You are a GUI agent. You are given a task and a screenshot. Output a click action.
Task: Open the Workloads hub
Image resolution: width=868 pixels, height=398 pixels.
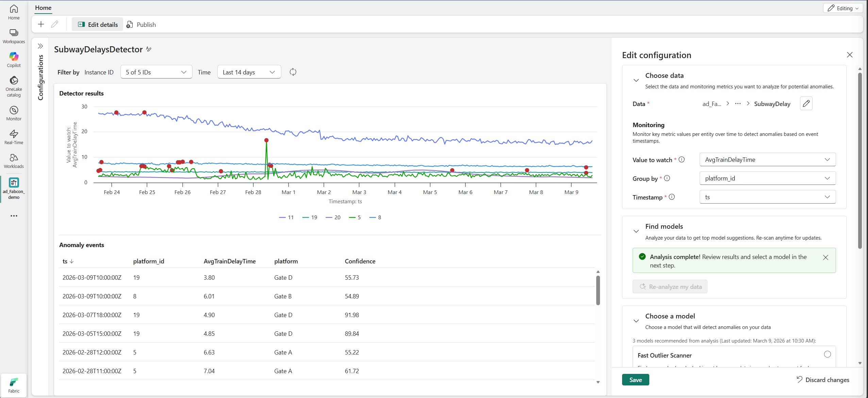point(14,160)
